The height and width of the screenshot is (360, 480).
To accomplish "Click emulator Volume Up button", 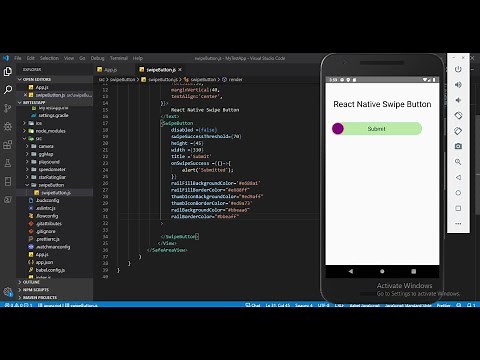I will 458,85.
